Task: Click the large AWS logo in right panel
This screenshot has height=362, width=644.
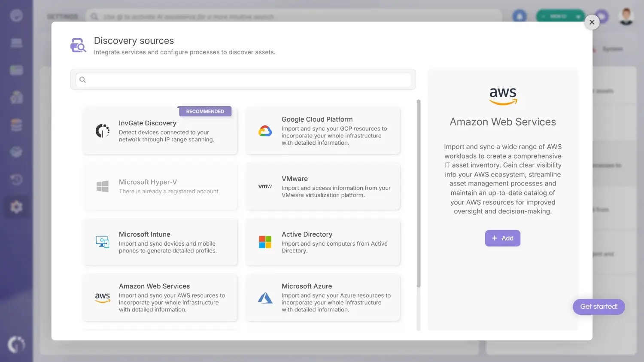Action: point(503,95)
